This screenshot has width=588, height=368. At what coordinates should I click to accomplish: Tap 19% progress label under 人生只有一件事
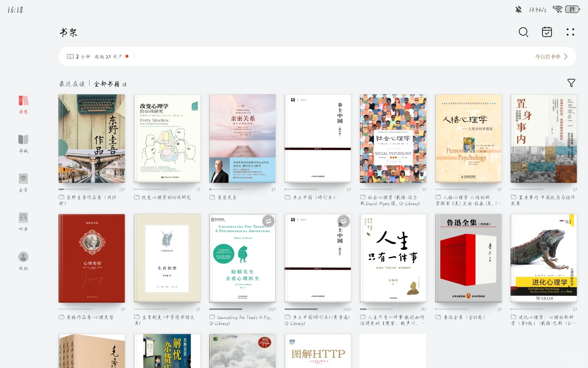click(423, 309)
